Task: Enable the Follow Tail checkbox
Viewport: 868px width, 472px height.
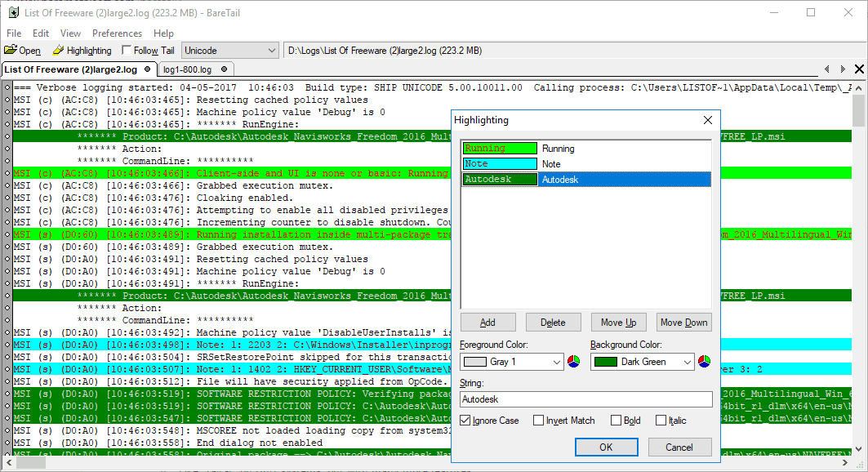Action: [x=127, y=51]
